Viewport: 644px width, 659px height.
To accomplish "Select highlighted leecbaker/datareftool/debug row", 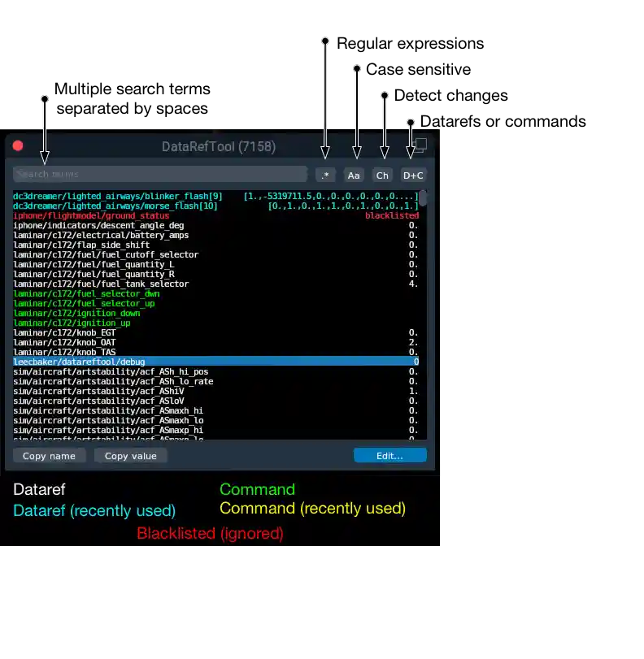I will [x=215, y=362].
